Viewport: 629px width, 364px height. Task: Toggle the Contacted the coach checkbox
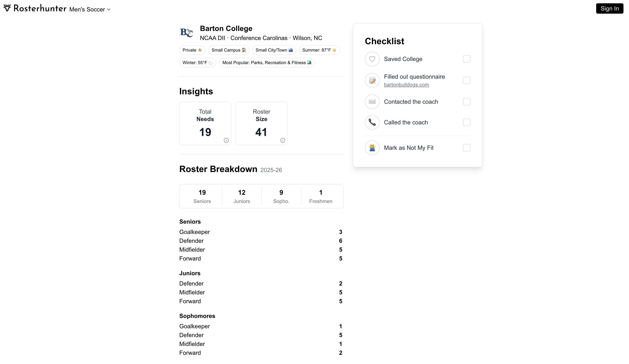(467, 102)
